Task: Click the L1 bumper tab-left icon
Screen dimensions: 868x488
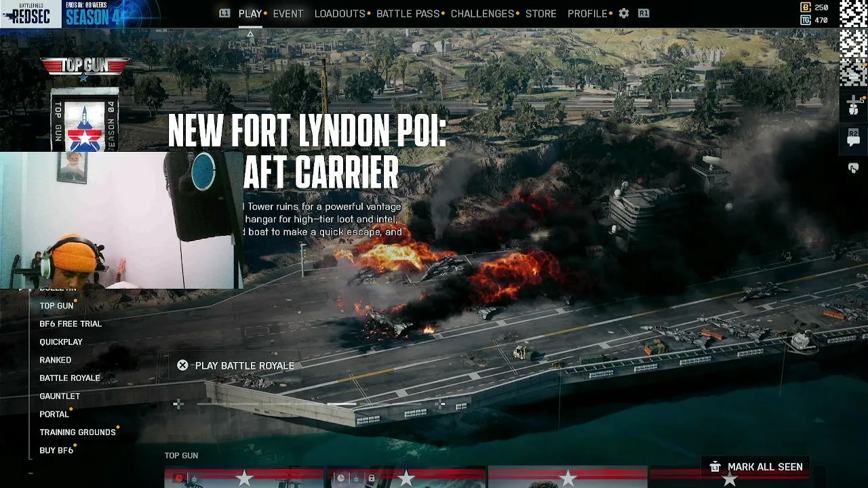Action: tap(224, 14)
